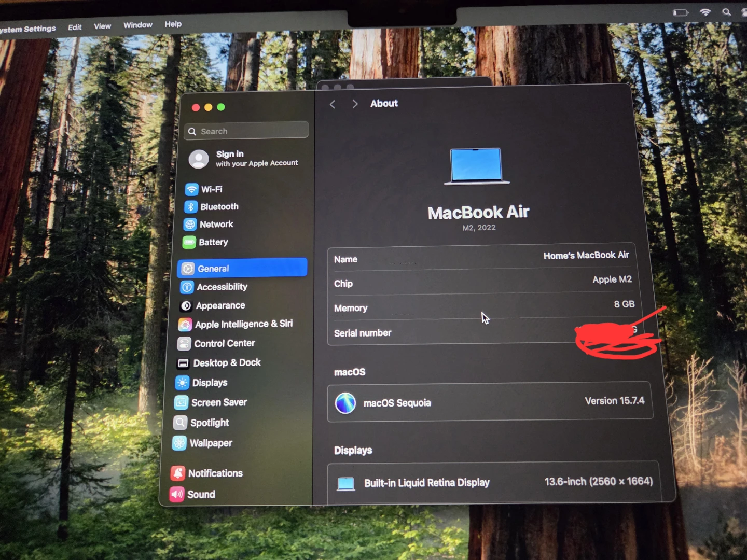Open the Wi-Fi settings icon in sidebar

[x=192, y=190]
